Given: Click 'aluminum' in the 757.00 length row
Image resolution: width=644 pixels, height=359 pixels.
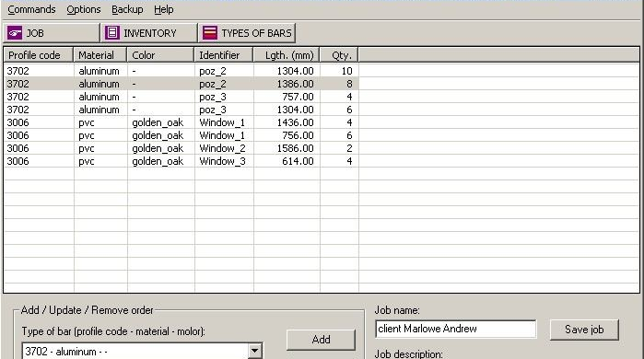Looking at the screenshot, I should point(99,97).
